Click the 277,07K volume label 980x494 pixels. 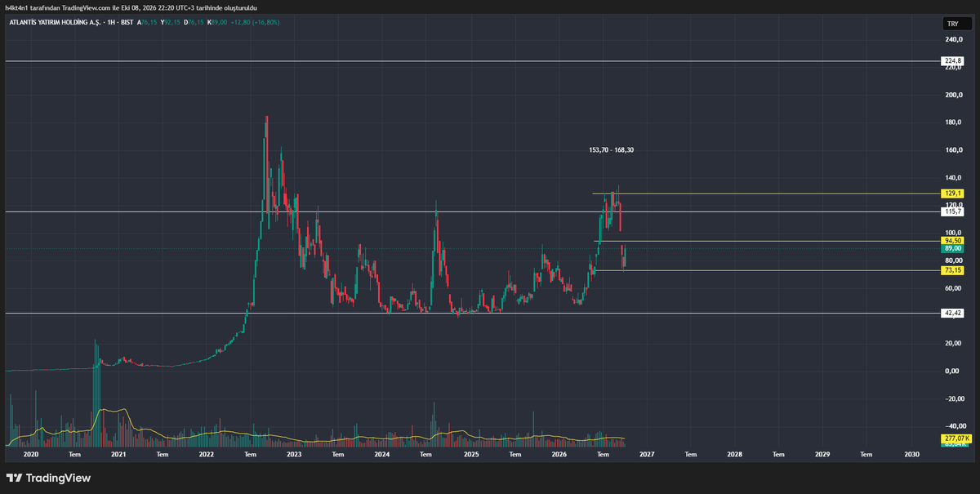(x=956, y=438)
